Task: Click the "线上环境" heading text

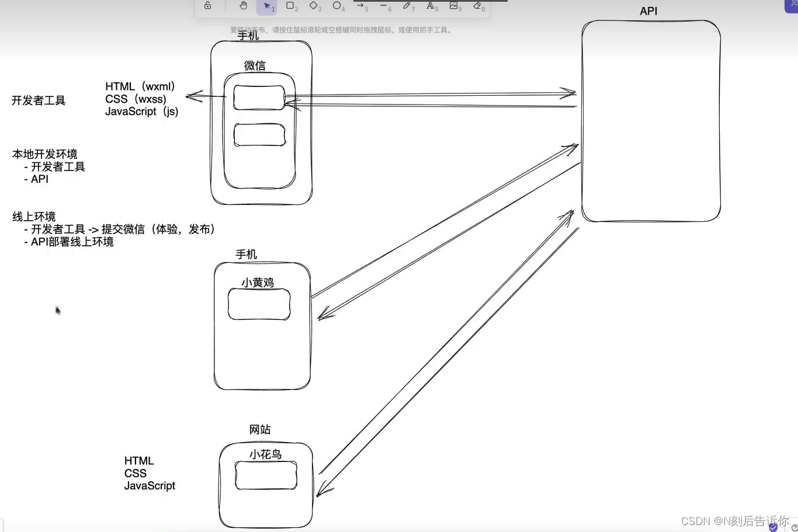Action: click(x=34, y=217)
